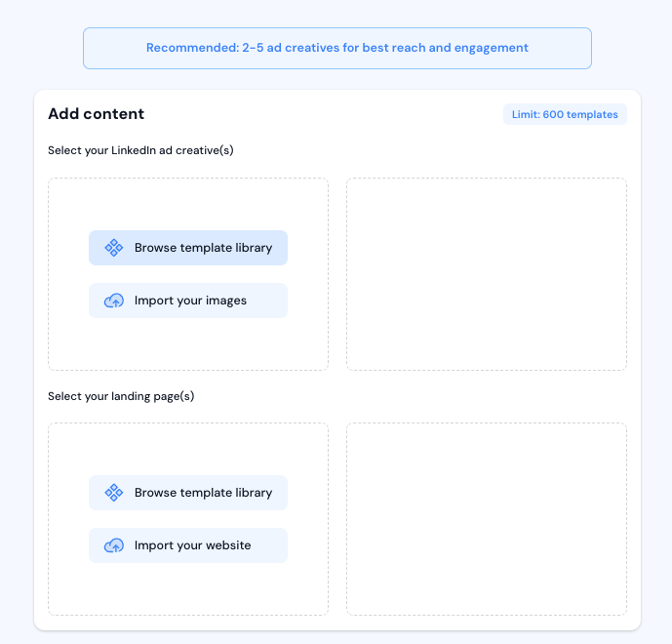This screenshot has width=672, height=644.
Task: Click the Add content heading
Action: (x=96, y=114)
